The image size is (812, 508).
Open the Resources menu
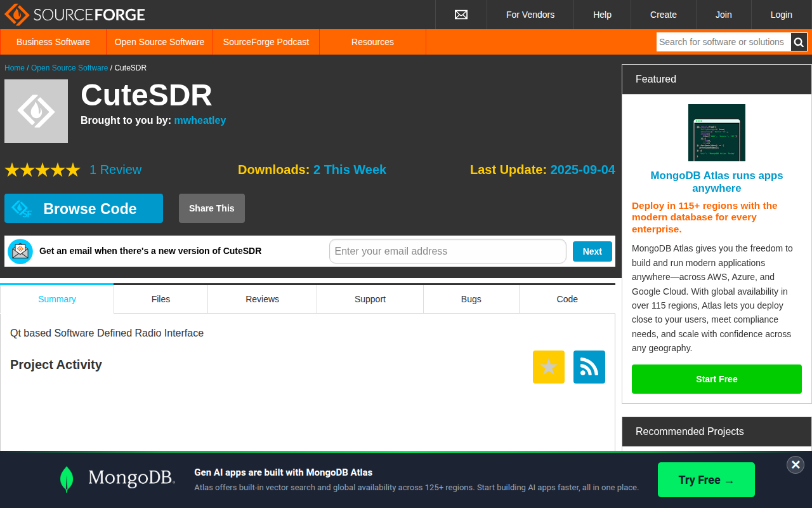point(372,42)
